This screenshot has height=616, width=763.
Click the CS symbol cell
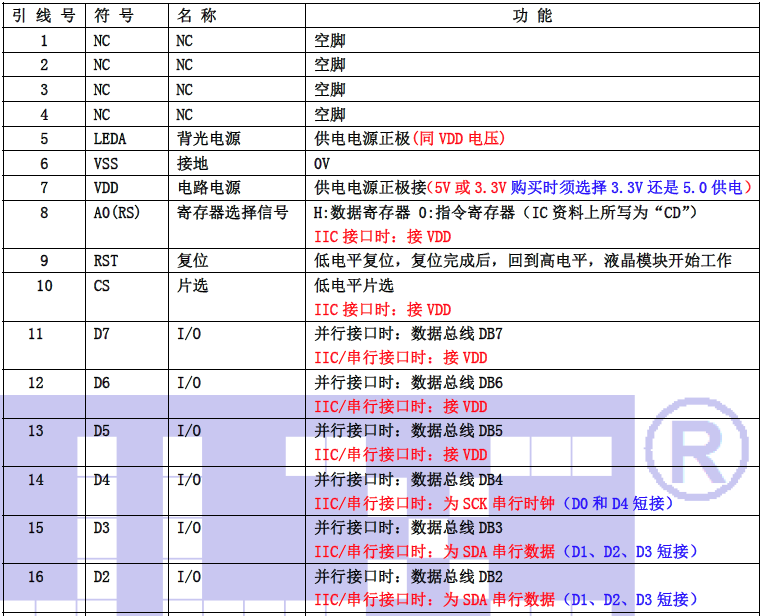(101, 286)
